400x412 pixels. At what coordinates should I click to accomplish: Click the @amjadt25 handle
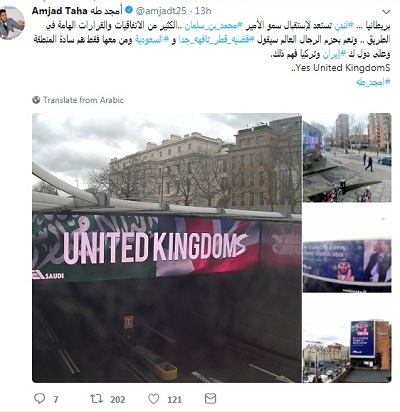click(161, 11)
